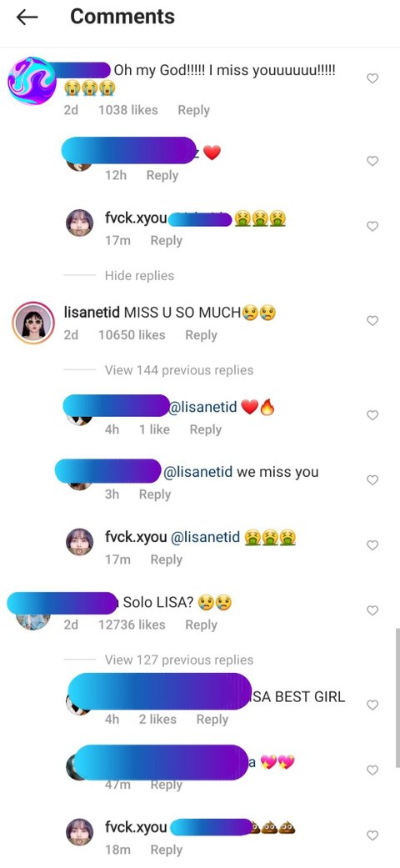This screenshot has width=400, height=868.
Task: Like lisanetid's 'MISS U SO MUCH' comment
Action: (x=372, y=320)
